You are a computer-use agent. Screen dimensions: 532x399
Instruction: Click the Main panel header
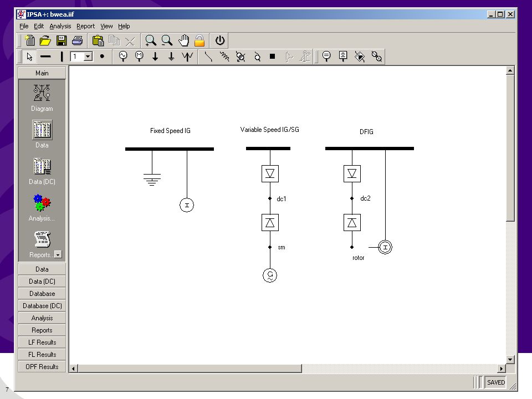pyautogui.click(x=42, y=73)
